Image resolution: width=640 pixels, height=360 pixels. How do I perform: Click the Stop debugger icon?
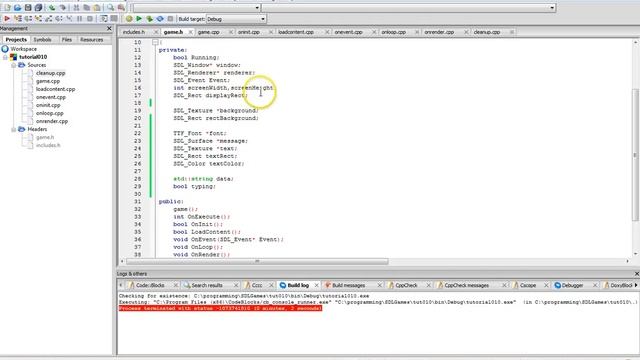pyautogui.click(x=90, y=19)
